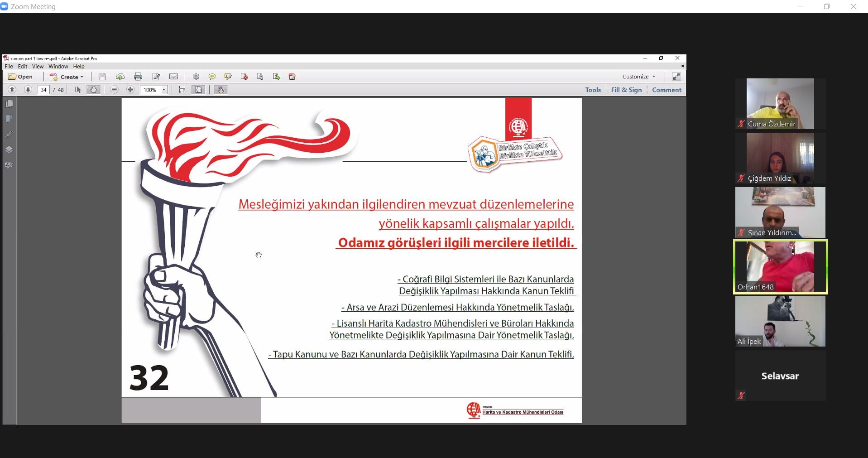Open the zoom percentage dropdown arrow
This screenshot has width=868, height=458.
point(164,90)
